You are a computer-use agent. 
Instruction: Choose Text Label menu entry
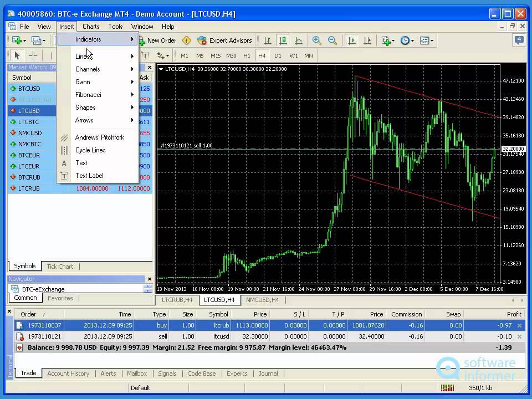click(x=98, y=176)
